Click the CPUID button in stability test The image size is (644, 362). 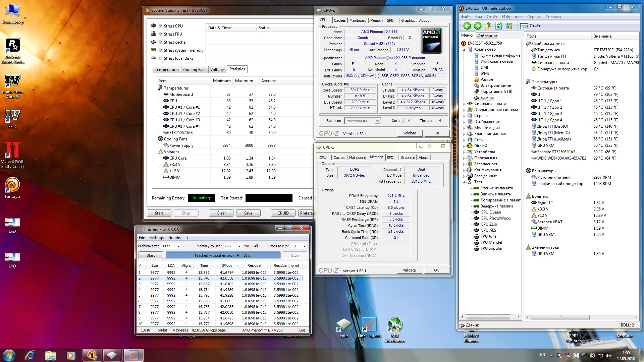coord(283,213)
